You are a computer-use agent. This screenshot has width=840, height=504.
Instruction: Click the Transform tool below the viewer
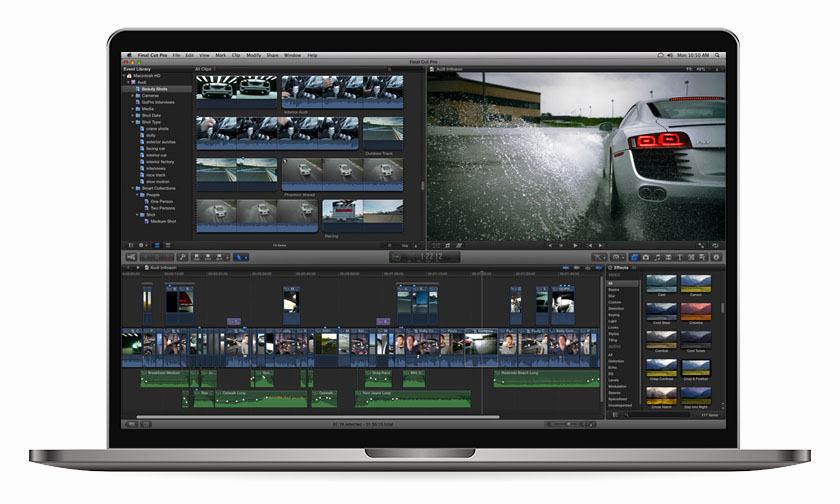(x=436, y=245)
